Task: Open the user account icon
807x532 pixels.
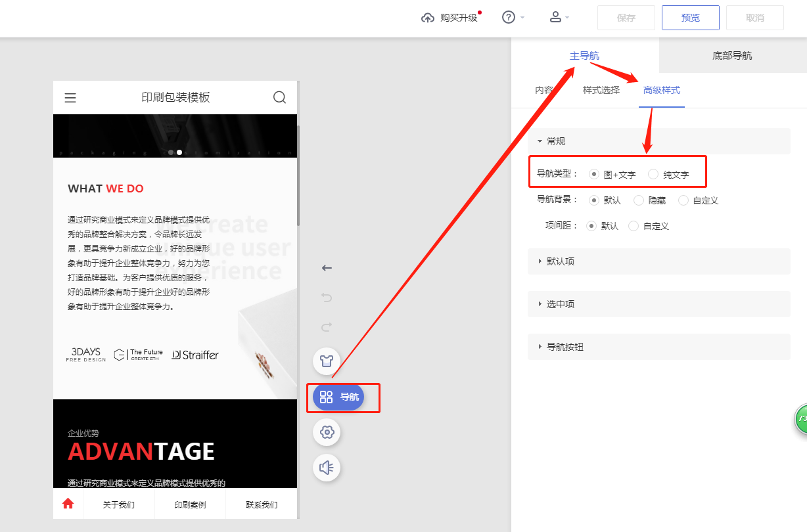Action: [555, 18]
